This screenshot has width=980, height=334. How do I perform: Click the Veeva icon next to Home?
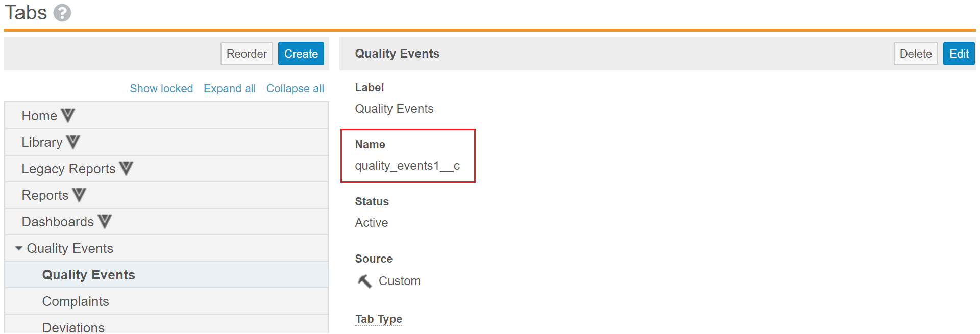point(68,115)
